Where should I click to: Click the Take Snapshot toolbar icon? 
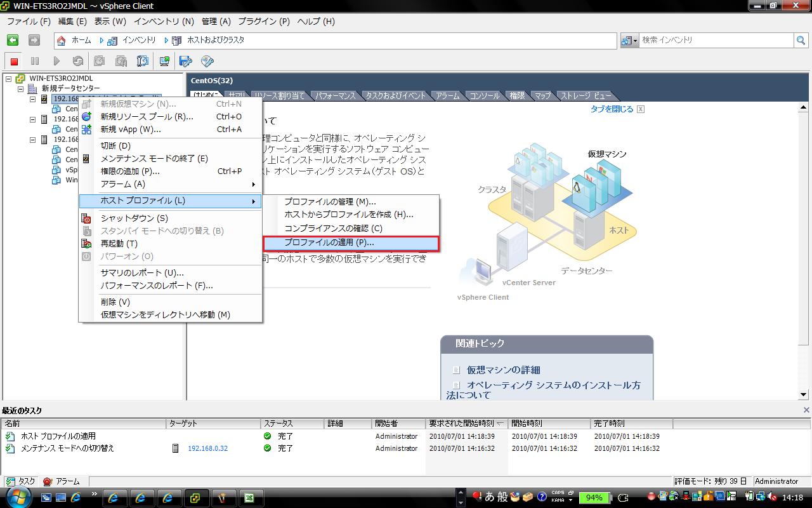[99, 61]
